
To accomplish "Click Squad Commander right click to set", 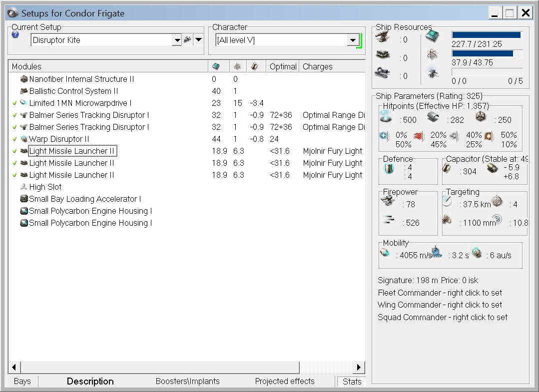I will pyautogui.click(x=443, y=317).
